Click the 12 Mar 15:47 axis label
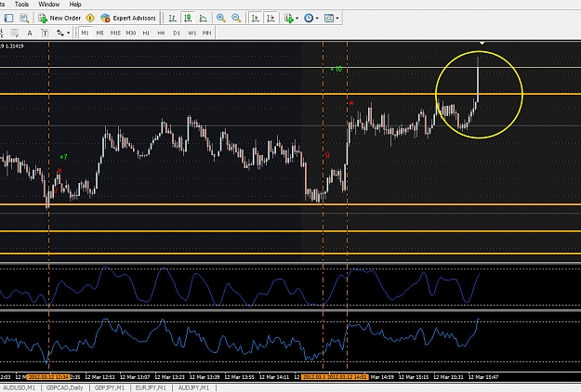581x392 pixels. 485,377
